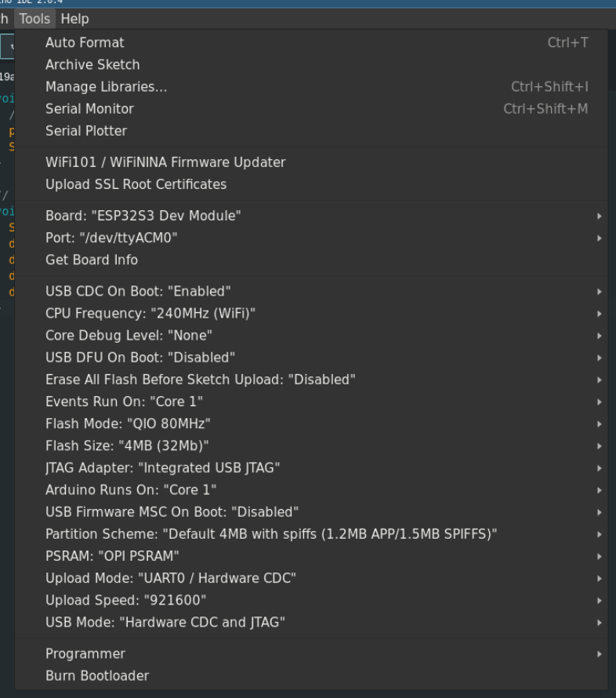Expand the Port /dev/ttyACM0 submenu
Viewport: 616px width, 698px height.
click(x=111, y=238)
